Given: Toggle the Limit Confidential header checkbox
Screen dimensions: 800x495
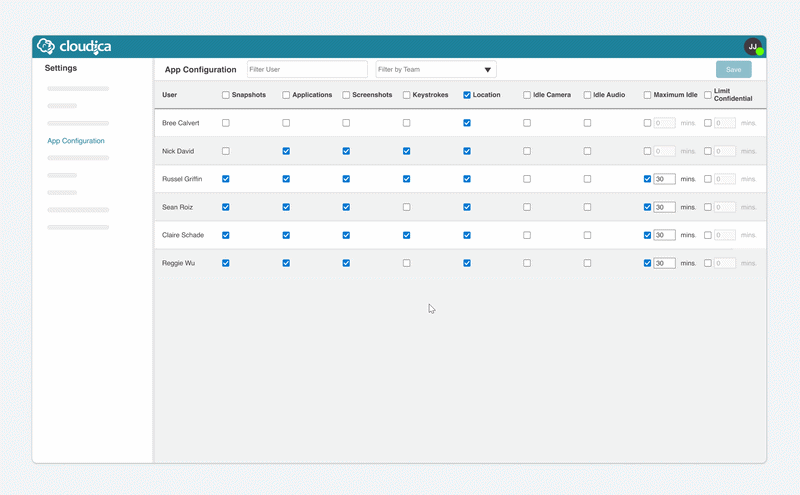Looking at the screenshot, I should pyautogui.click(x=708, y=95).
